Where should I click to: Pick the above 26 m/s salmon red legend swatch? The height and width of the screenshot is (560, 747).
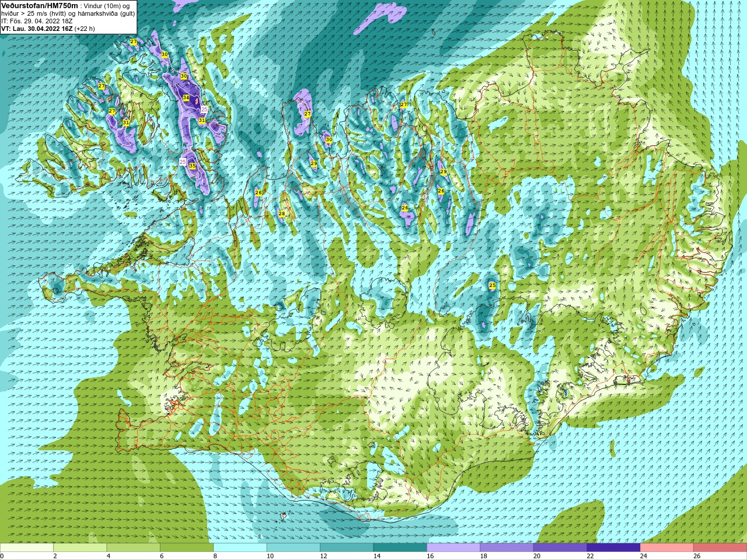click(720, 548)
